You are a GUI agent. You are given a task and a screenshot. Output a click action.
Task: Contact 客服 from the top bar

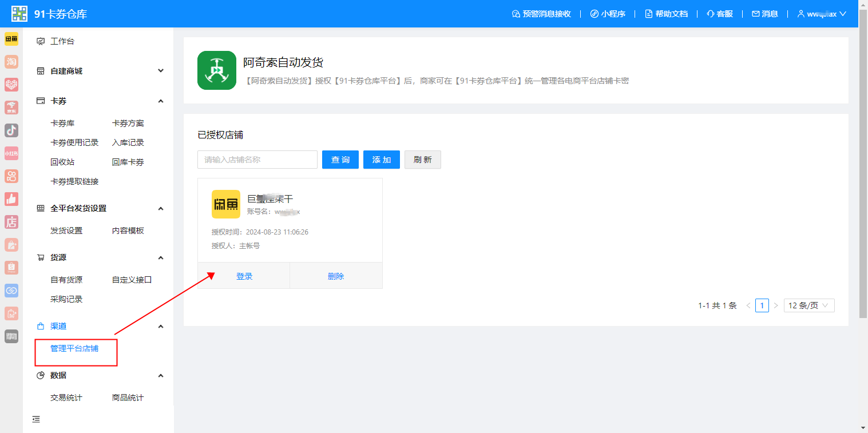point(720,14)
